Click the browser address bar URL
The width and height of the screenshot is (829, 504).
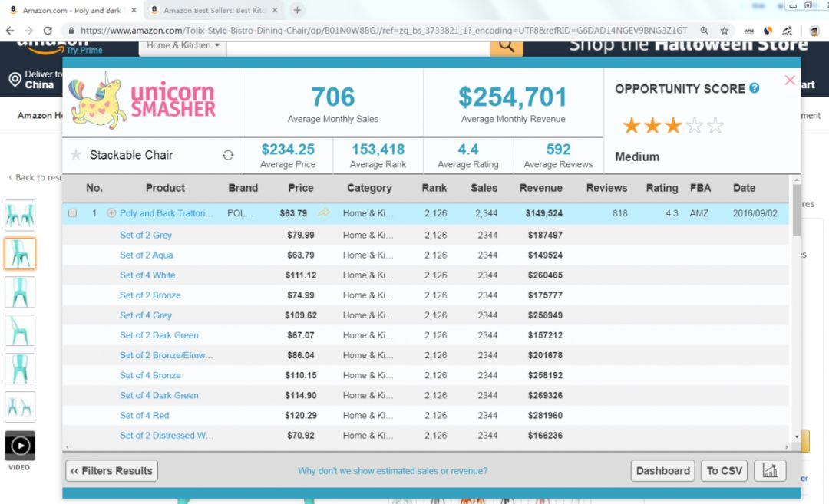pyautogui.click(x=384, y=31)
